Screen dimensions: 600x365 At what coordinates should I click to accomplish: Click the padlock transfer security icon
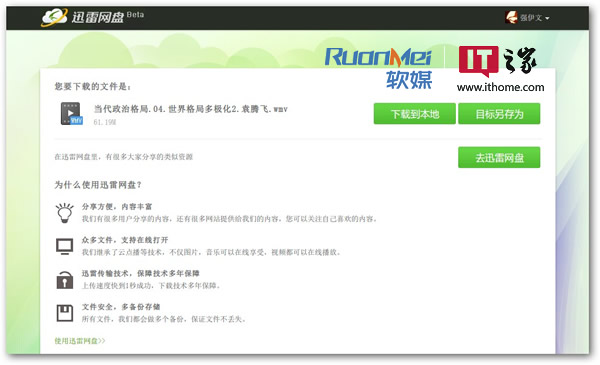65,280
